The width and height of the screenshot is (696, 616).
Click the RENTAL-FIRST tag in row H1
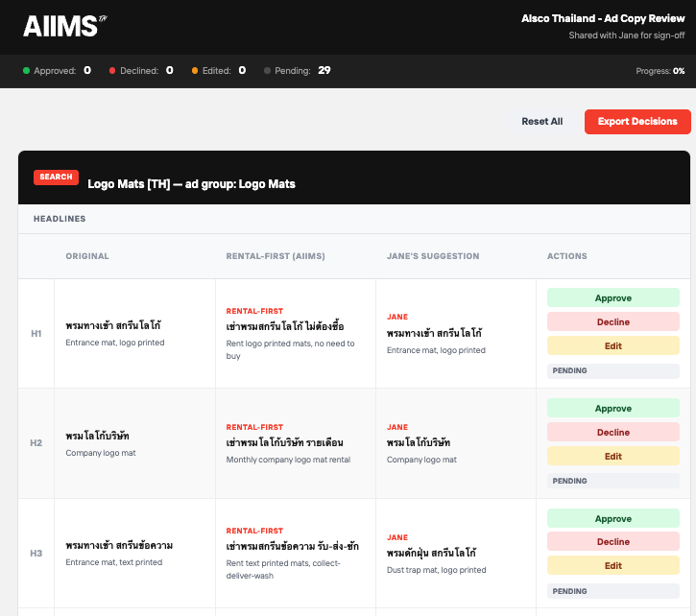coord(254,311)
